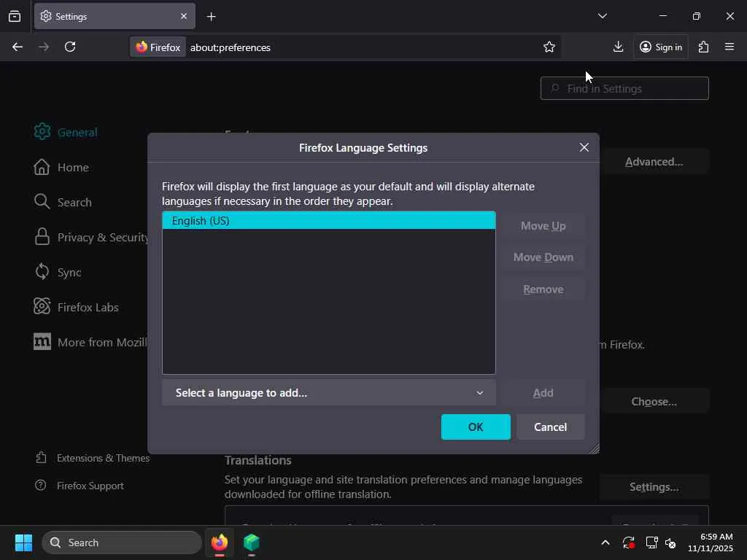Open Translations Settings... button
The width and height of the screenshot is (747, 560).
tap(654, 486)
